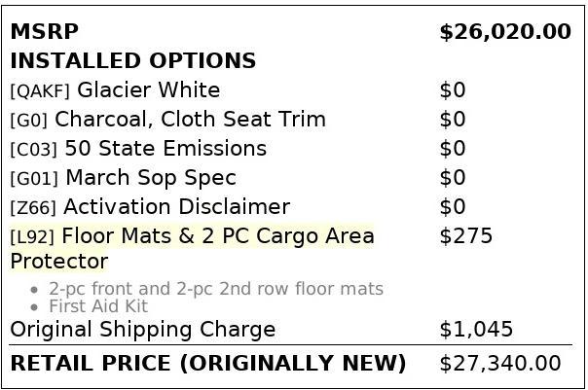Select the $26,020.00 MSRP amount
588x390 pixels.
coord(504,32)
